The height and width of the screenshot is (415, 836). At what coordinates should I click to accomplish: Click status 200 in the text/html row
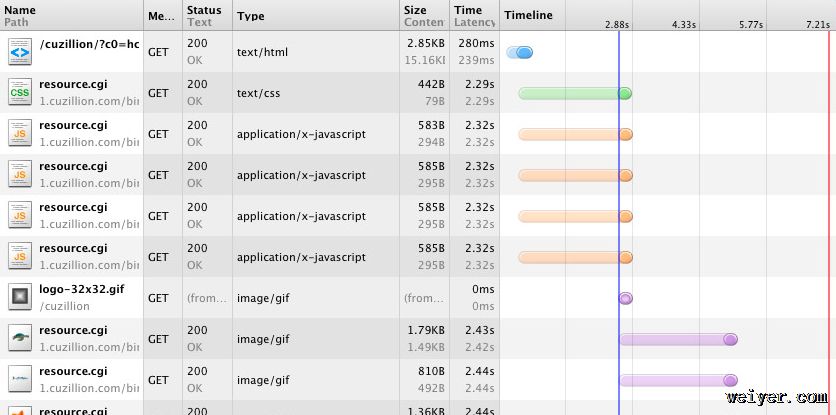[x=197, y=43]
